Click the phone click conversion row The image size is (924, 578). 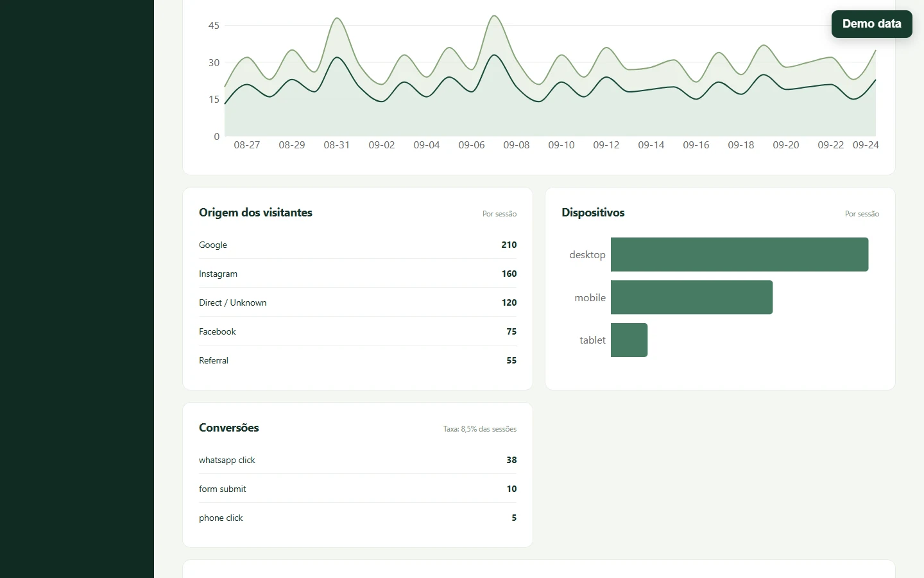coord(357,518)
